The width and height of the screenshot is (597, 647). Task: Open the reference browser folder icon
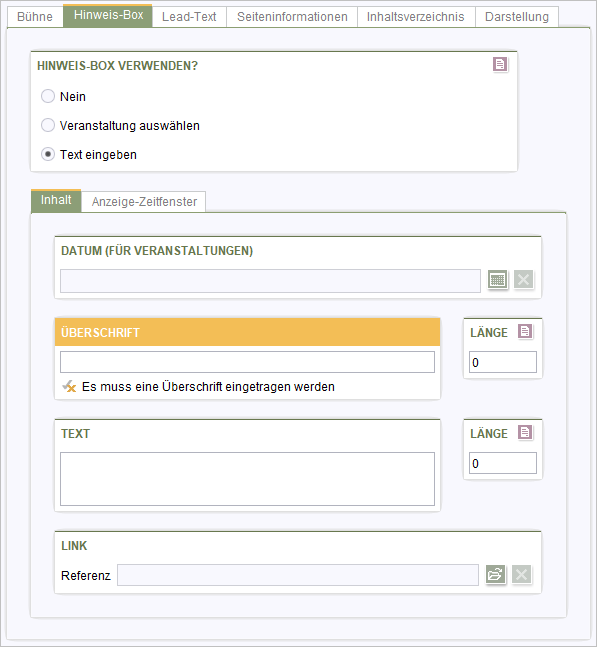(x=496, y=574)
